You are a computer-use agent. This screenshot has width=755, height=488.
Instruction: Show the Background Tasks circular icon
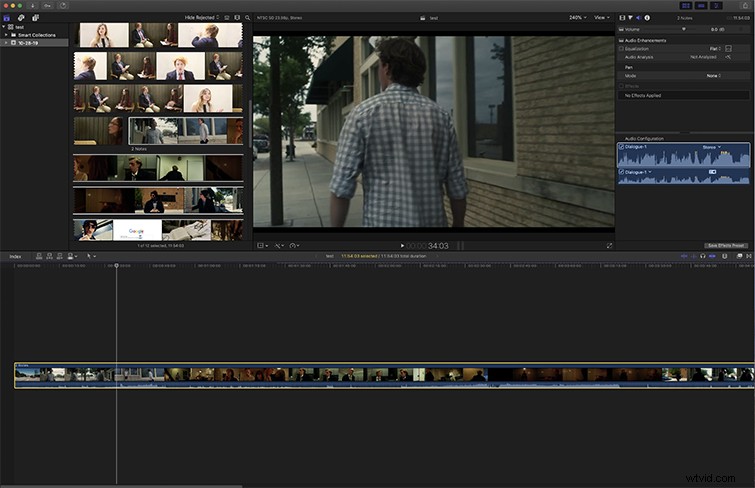(63, 6)
